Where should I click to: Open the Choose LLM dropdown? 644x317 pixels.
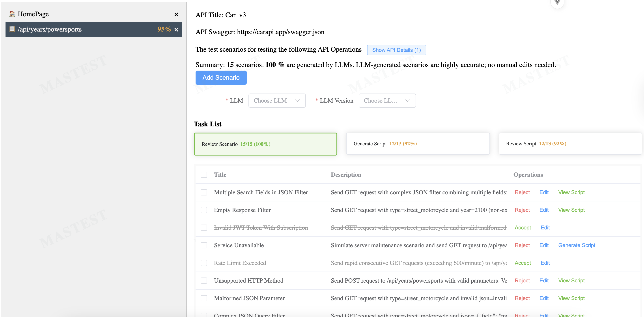click(x=277, y=101)
